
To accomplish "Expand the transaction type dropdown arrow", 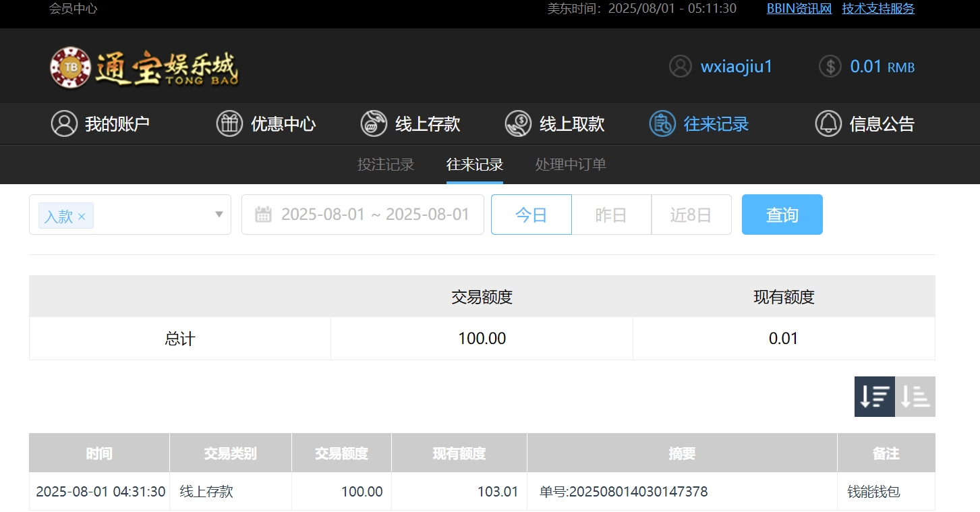I will (x=219, y=215).
